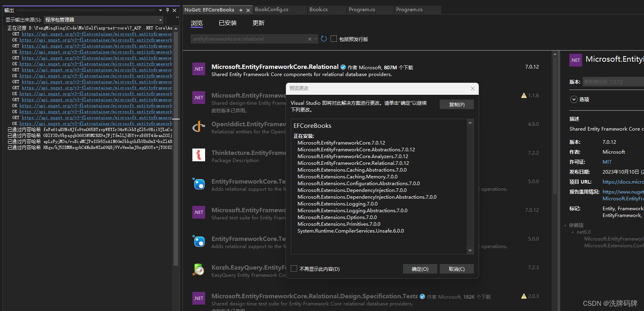Click the Microsoft.Extensions.Conf dependency under net6.0
Viewport: 644px width, 311px height.
click(614, 246)
